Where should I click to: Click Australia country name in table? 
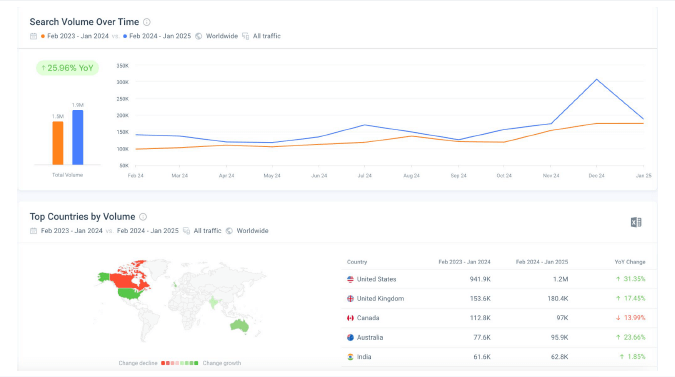point(370,338)
